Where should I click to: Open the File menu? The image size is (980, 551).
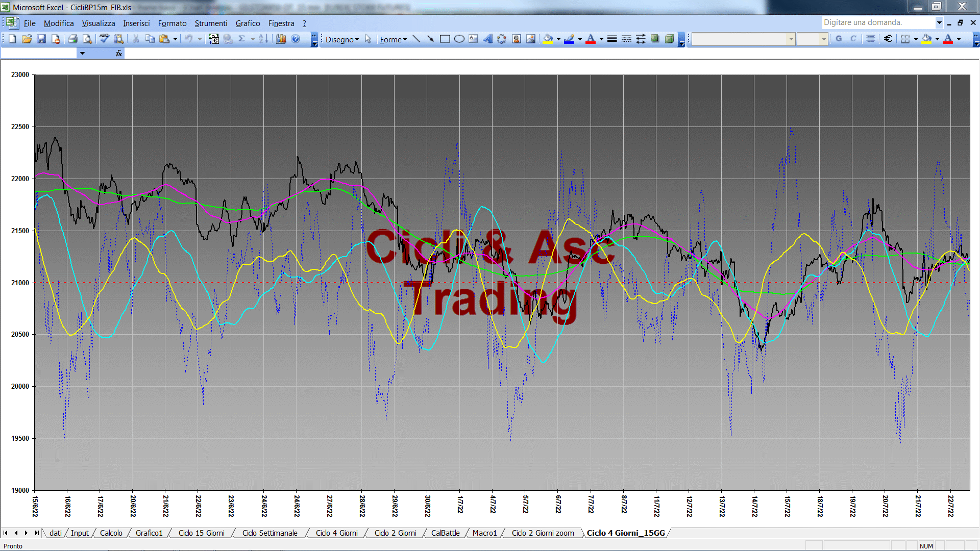tap(30, 23)
